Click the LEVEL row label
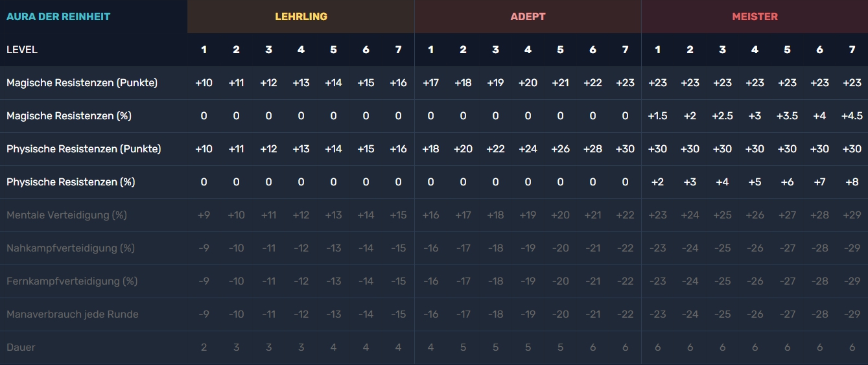868x365 pixels. point(22,50)
